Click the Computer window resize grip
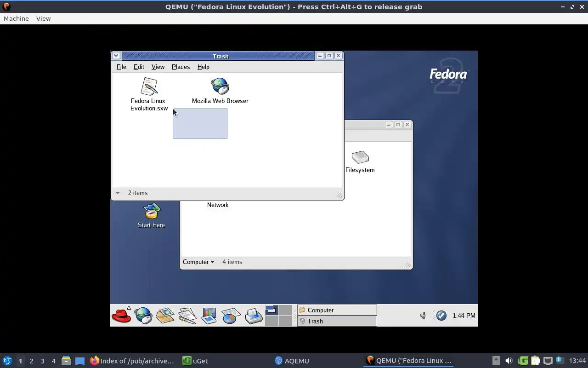 (407, 264)
